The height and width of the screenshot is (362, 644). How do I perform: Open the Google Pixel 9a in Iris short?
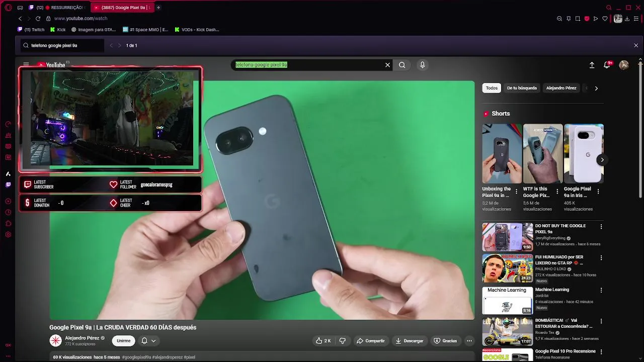(584, 153)
